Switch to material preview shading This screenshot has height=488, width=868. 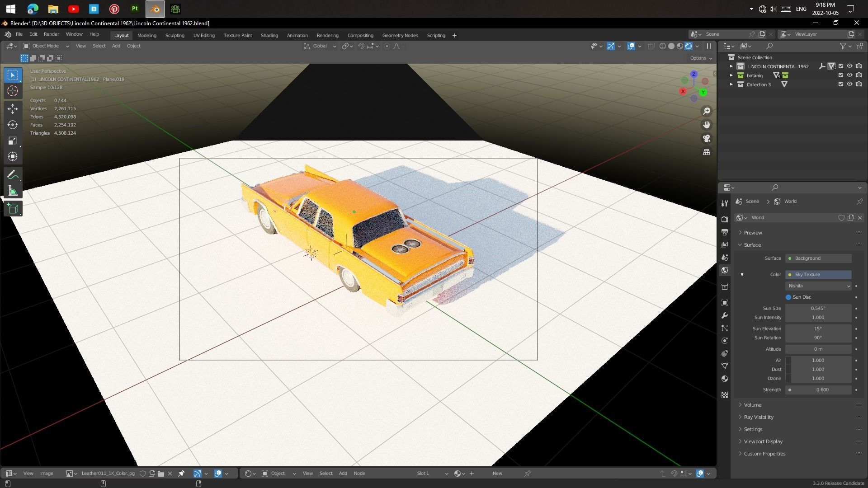[680, 46]
